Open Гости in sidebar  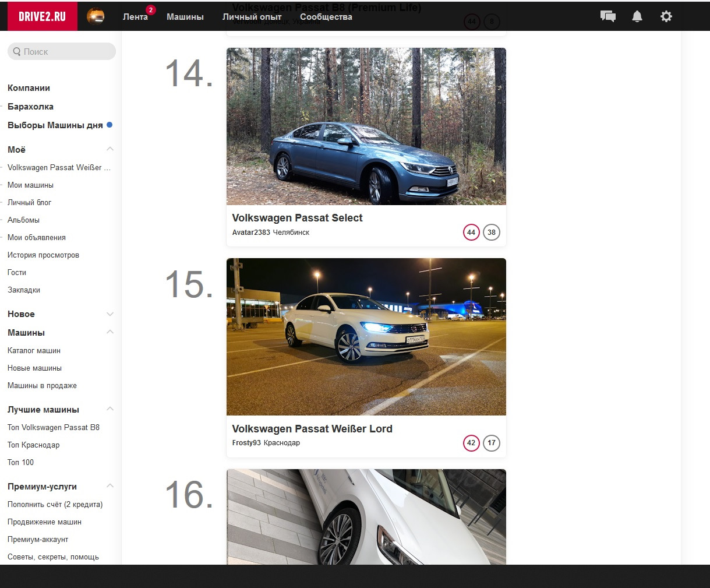(17, 272)
